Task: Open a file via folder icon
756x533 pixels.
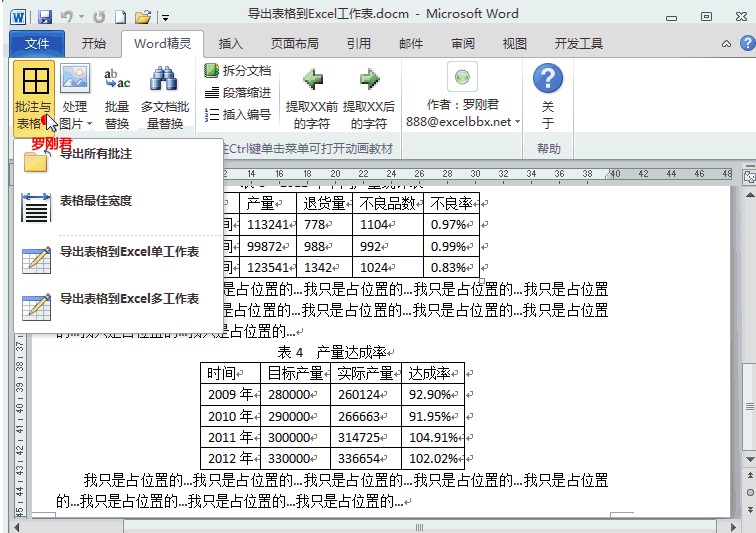Action: [143, 18]
